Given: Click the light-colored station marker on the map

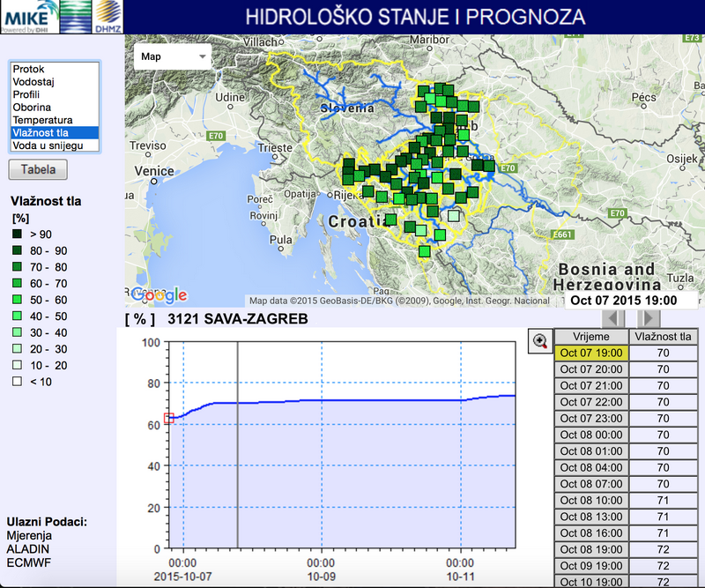Looking at the screenshot, I should (x=453, y=216).
